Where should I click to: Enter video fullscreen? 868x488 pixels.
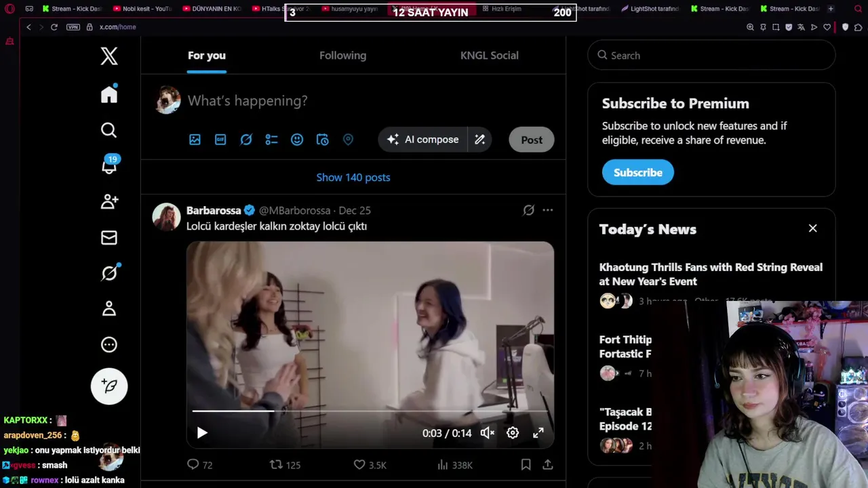coord(538,432)
